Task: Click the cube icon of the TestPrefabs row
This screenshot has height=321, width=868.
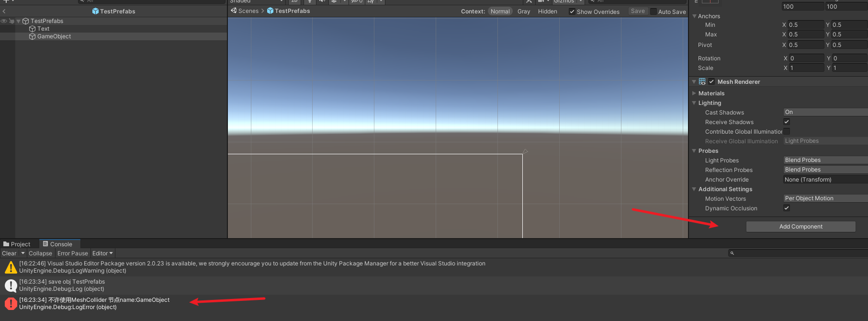Action: 26,21
